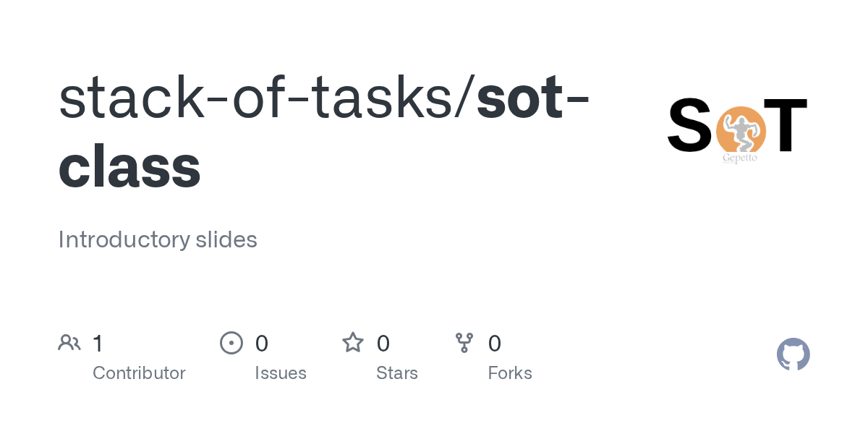Click the orange robot circle in the SoT logo

click(740, 130)
